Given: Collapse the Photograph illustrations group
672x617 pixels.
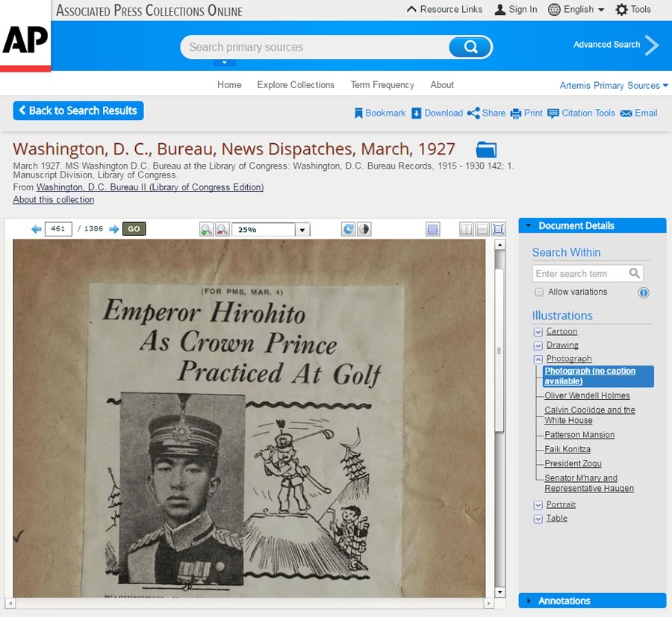Looking at the screenshot, I should coord(538,360).
